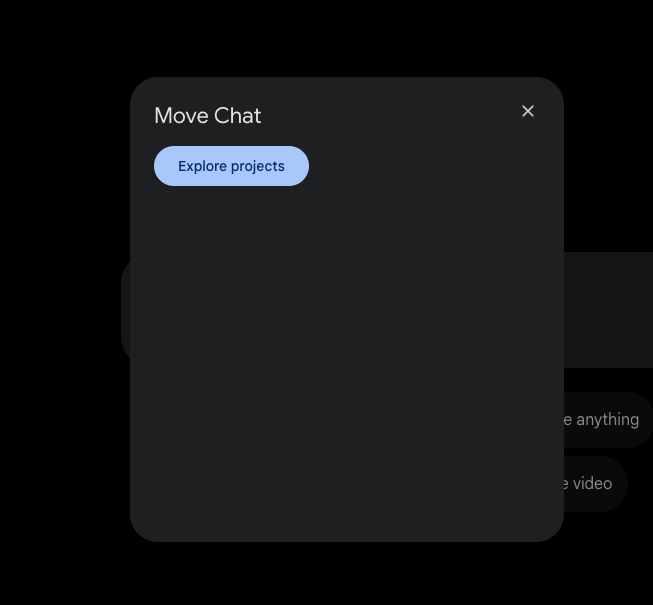This screenshot has height=605, width=653.
Task: Click the word 'Chat' in dialog title
Action: (x=237, y=116)
